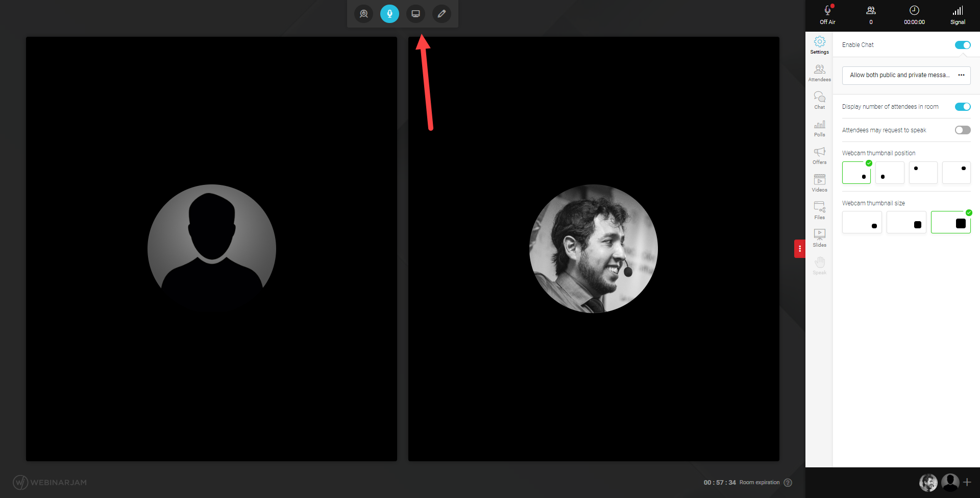Mute the microphone in top toolbar
This screenshot has width=980, height=498.
coord(389,14)
